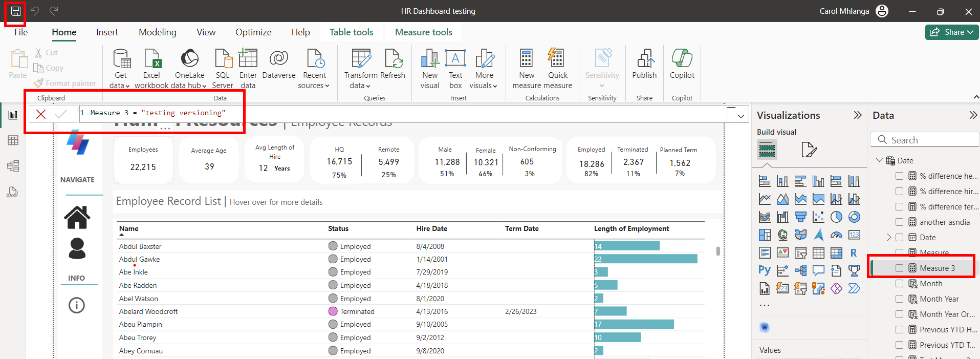Check the Measure 3 field checkbox
980x359 pixels.
point(899,268)
